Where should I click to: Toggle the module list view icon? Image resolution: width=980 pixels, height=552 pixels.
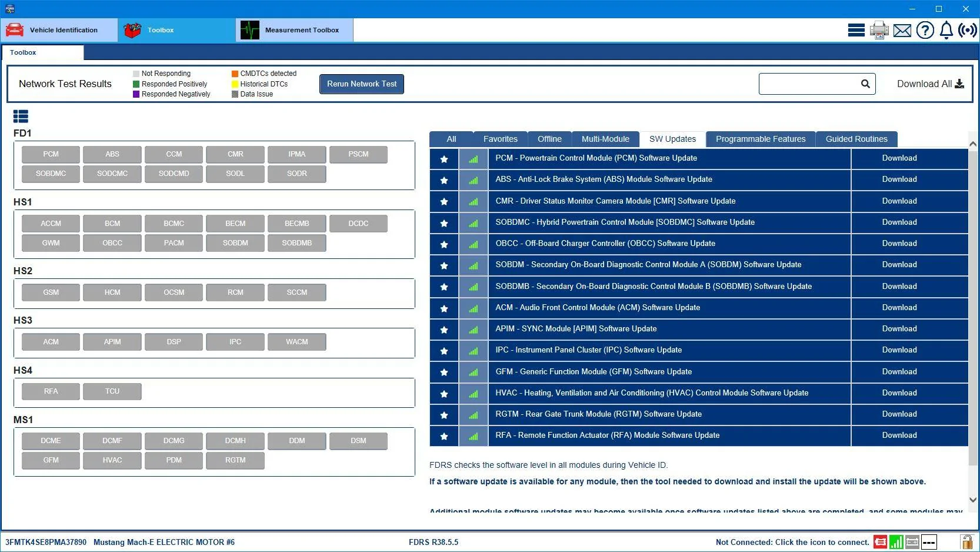(21, 117)
